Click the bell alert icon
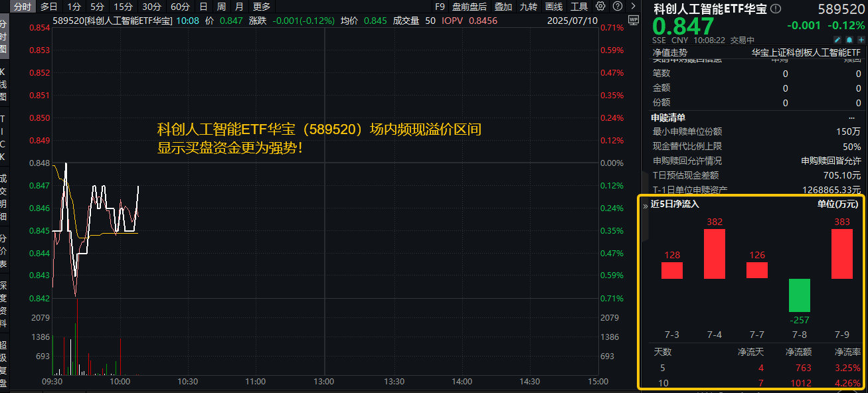868x393 pixels. [849, 40]
